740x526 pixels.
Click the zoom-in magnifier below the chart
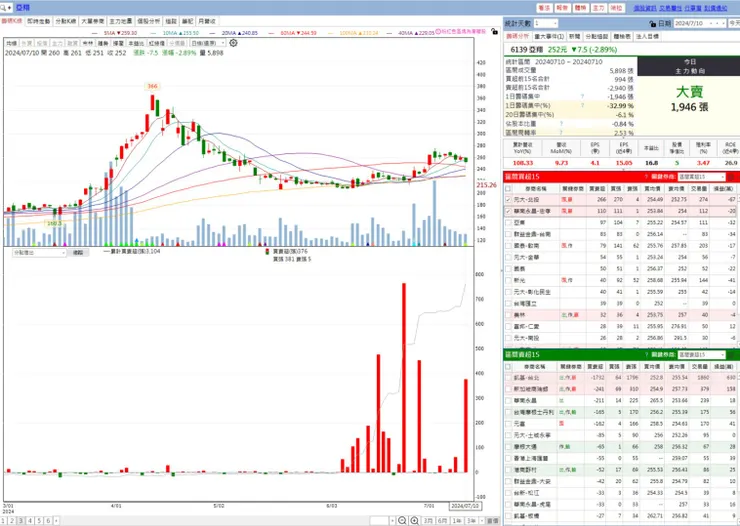click(414, 520)
